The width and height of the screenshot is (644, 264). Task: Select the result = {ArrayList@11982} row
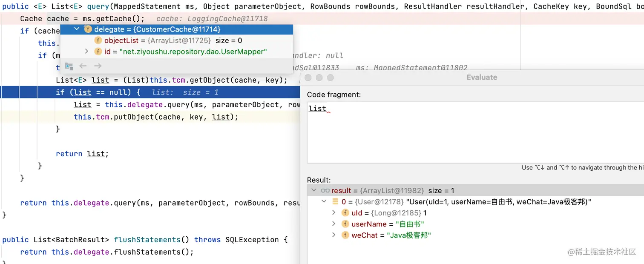coord(475,190)
